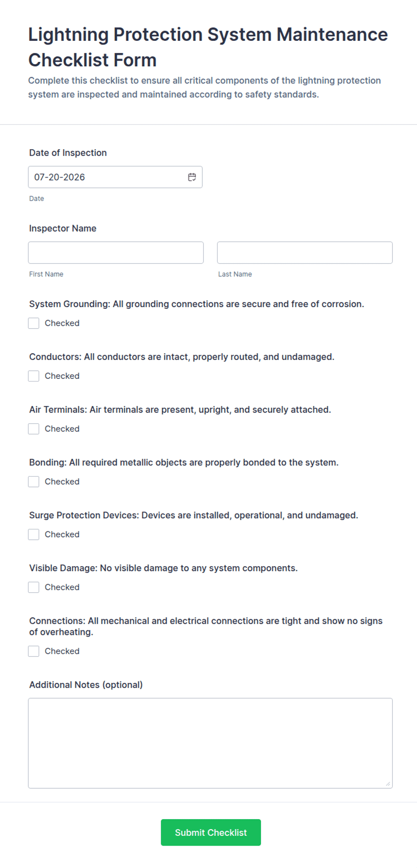
Task: Open the calendar date picker icon
Action: tap(192, 177)
